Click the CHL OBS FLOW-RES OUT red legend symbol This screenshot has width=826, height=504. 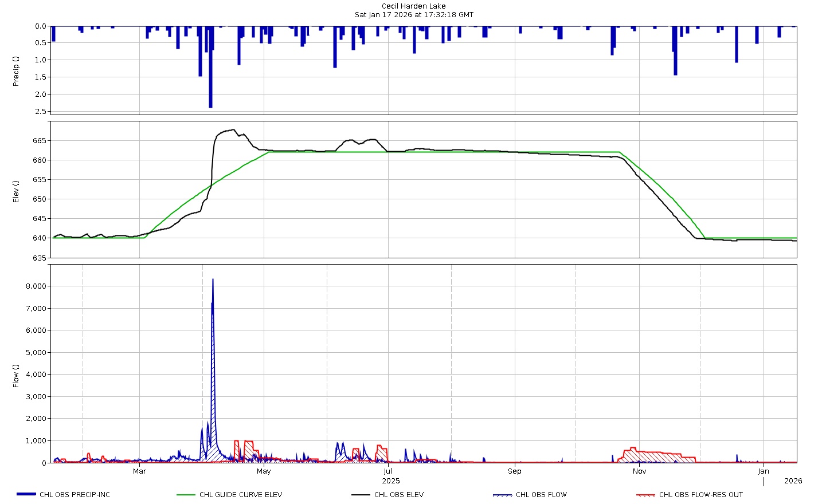(647, 495)
